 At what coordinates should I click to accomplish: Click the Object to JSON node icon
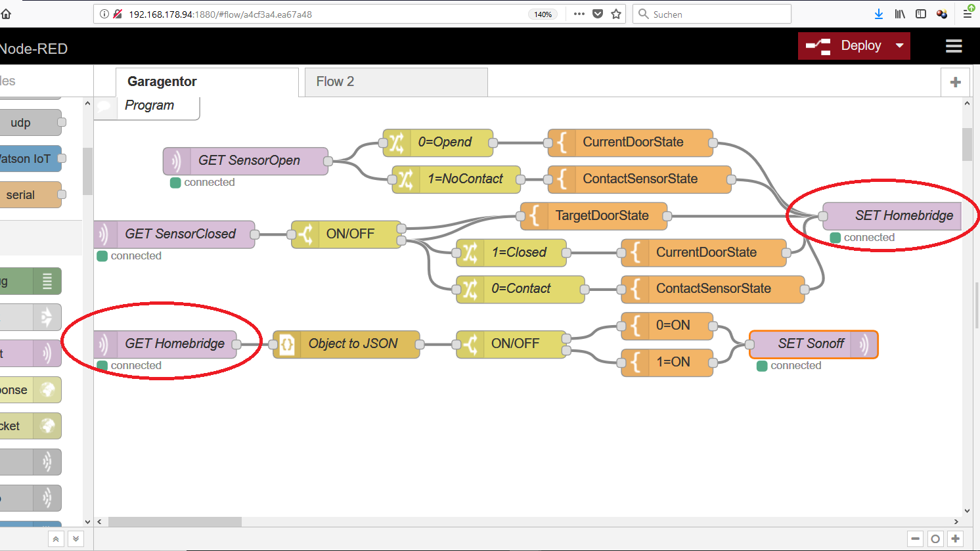tap(287, 344)
